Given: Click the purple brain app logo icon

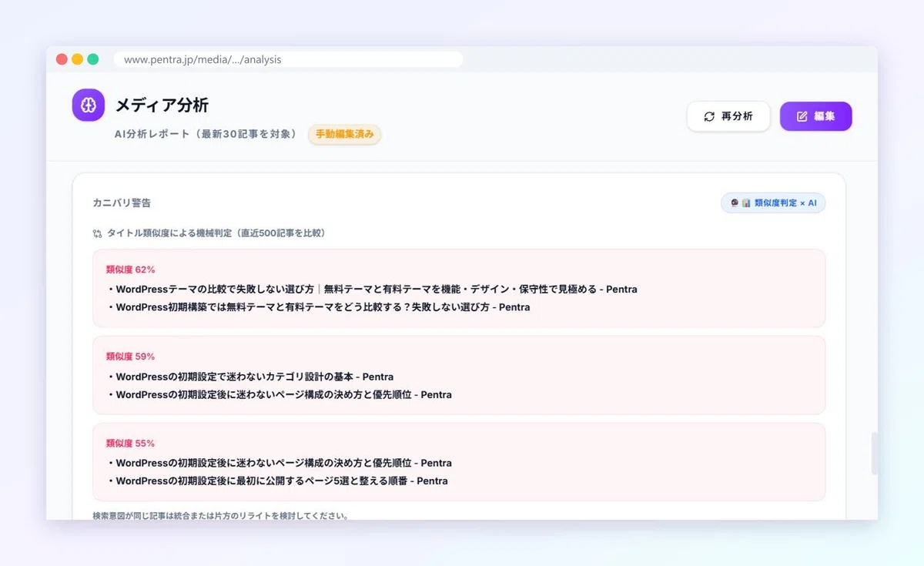Looking at the screenshot, I should click(x=89, y=105).
